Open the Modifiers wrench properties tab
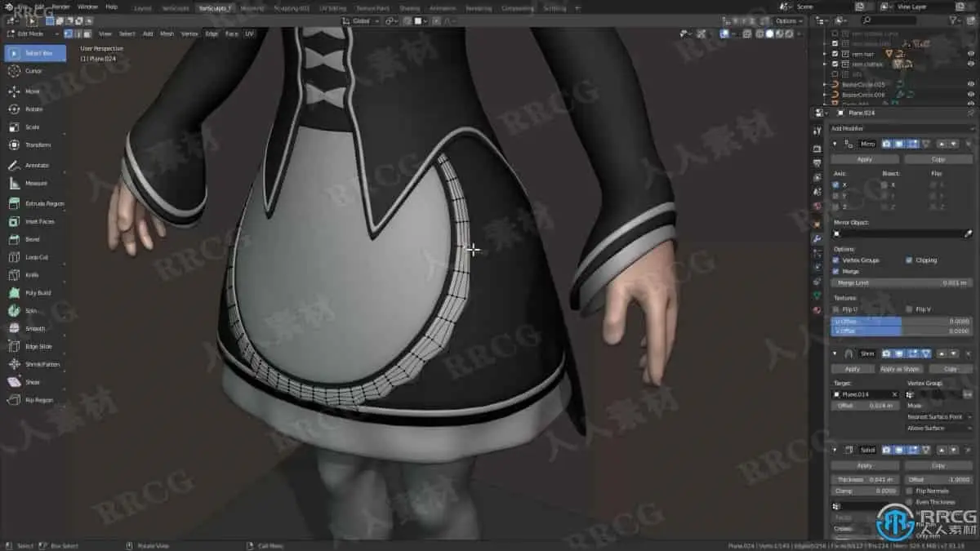Viewport: 980px width, 551px height. click(x=817, y=240)
